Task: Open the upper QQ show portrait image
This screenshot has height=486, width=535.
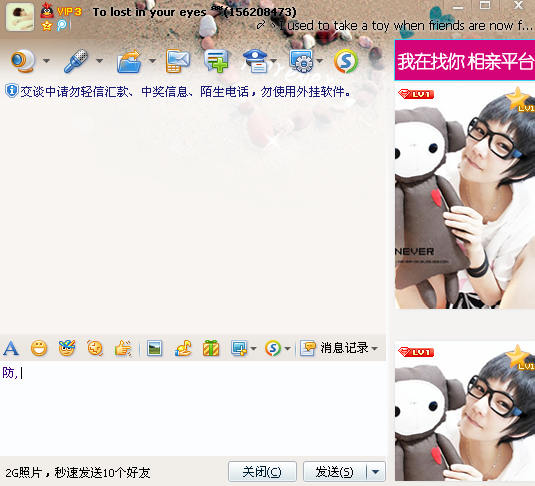Action: (465, 197)
